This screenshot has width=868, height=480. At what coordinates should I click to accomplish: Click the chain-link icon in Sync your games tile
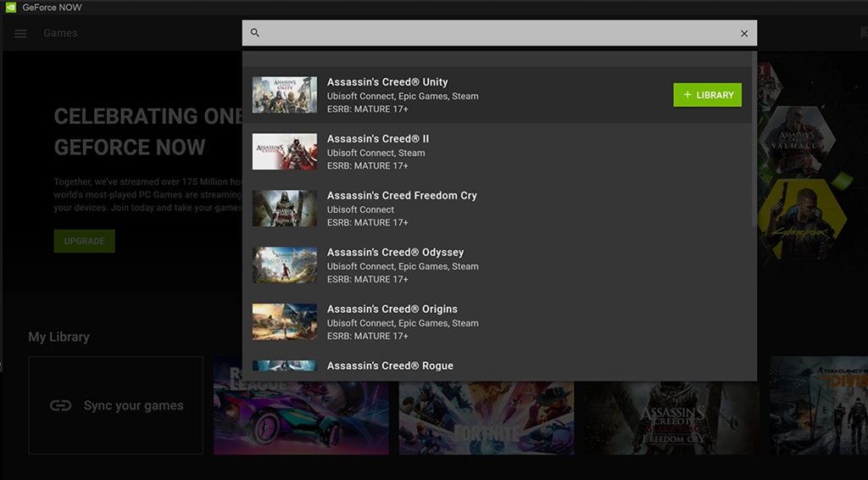click(60, 406)
